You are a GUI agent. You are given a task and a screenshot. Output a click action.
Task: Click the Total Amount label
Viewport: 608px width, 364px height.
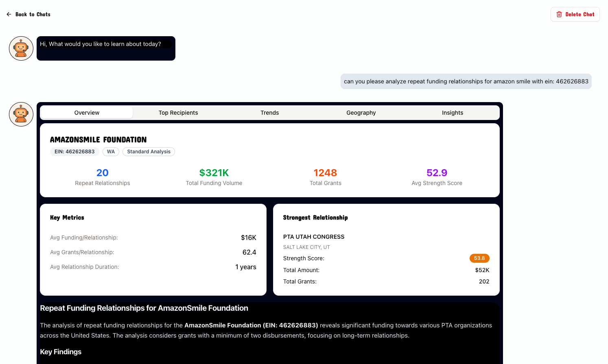(x=301, y=270)
